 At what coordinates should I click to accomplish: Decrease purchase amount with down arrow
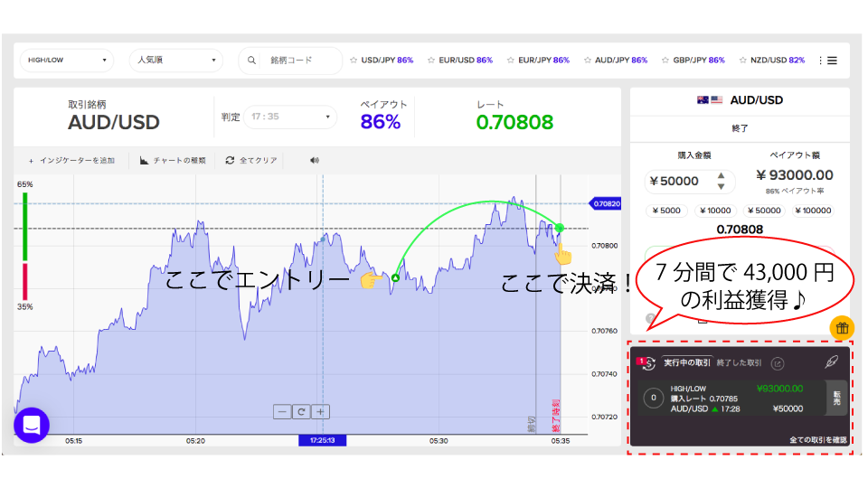[721, 187]
